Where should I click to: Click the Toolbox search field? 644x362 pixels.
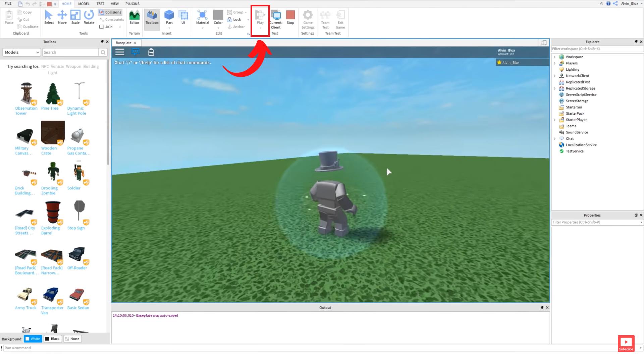tap(70, 52)
